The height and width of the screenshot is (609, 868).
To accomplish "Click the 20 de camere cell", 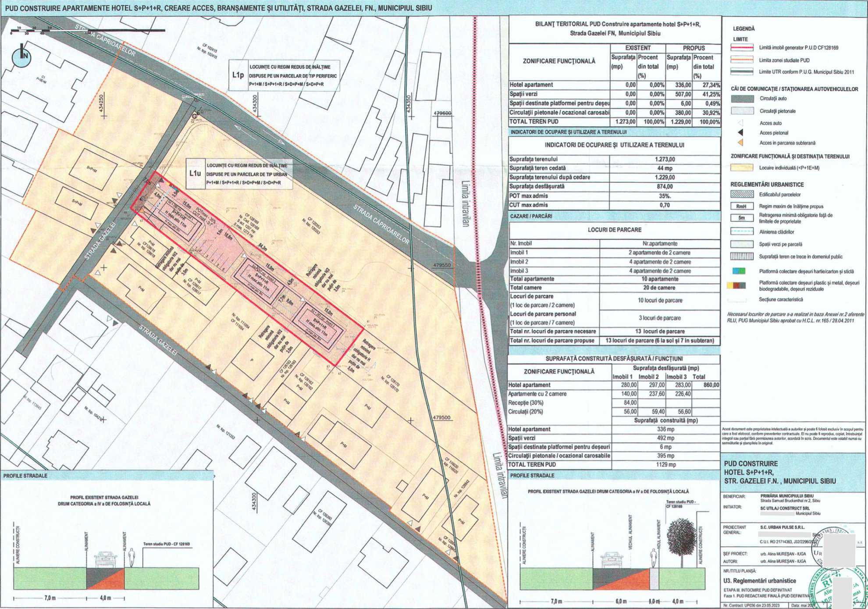I will tap(660, 288).
